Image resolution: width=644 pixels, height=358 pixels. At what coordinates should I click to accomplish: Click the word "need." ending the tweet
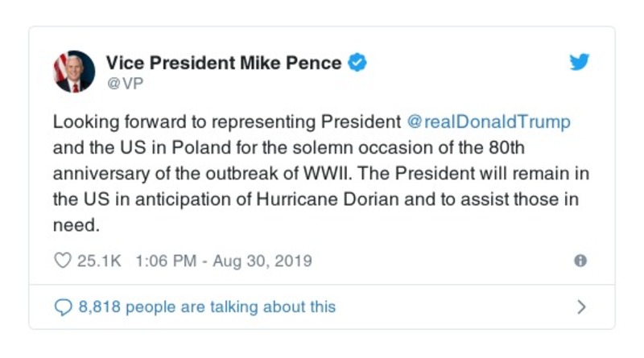[x=76, y=226]
